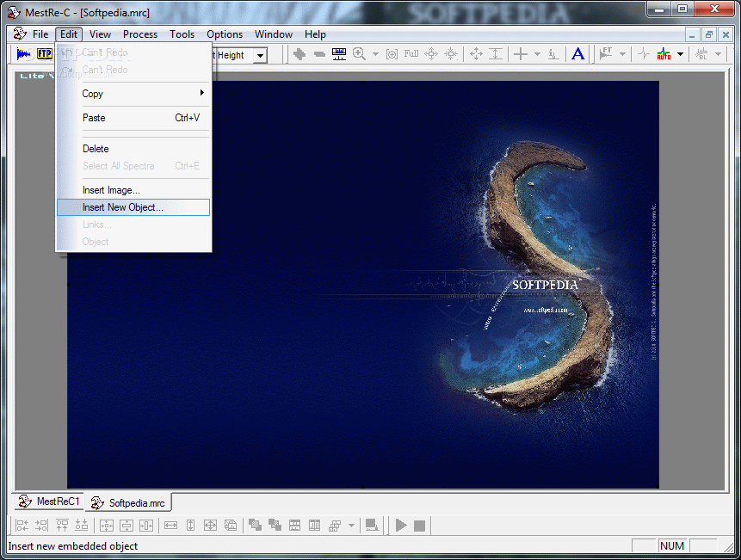Click the NUM status bar indicator

click(672, 546)
